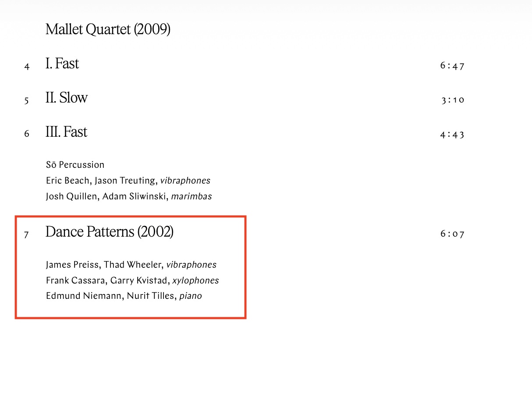532x397 pixels.
Task: Select track number 5
Action: pos(27,101)
